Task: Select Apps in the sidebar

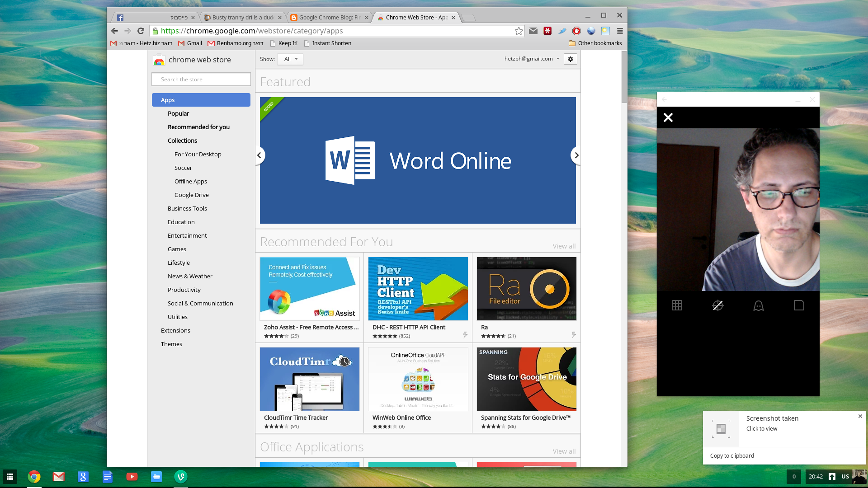Action: click(201, 100)
